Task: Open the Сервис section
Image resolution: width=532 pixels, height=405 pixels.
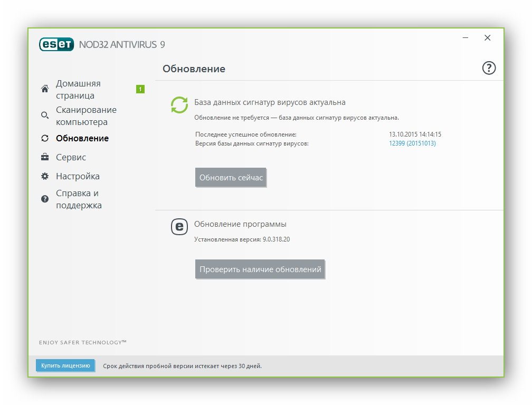Action: 71,157
